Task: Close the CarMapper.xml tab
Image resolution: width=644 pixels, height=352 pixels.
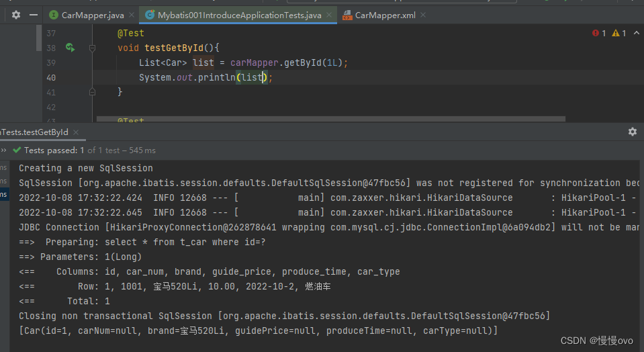Action: [423, 15]
